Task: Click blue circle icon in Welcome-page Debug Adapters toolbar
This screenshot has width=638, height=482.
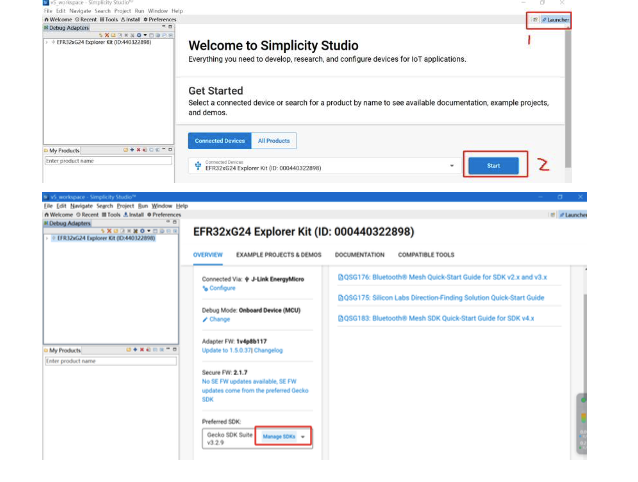Action: [x=139, y=35]
